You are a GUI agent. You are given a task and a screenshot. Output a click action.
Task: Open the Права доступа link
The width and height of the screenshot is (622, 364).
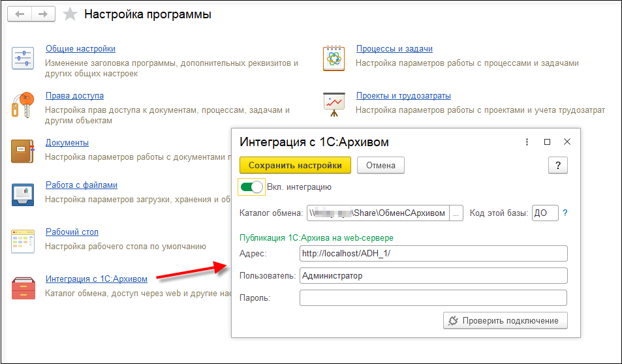click(74, 95)
